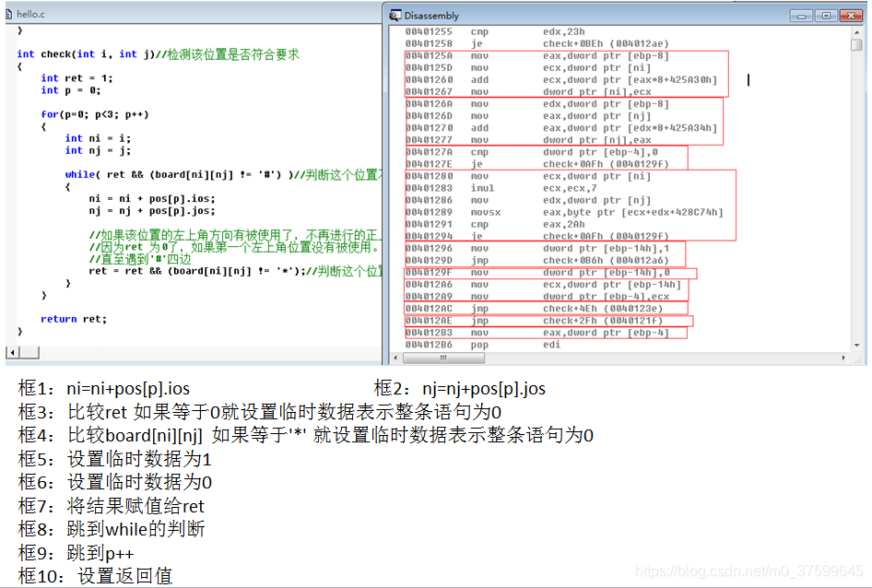This screenshot has width=872, height=588.
Task: Click jmp instruction at address 004012AC
Action: click(534, 309)
